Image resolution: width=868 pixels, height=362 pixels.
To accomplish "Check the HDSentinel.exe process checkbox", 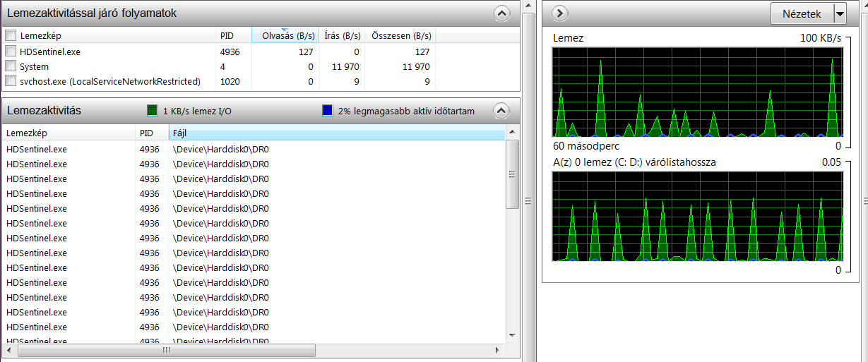I will (x=11, y=51).
